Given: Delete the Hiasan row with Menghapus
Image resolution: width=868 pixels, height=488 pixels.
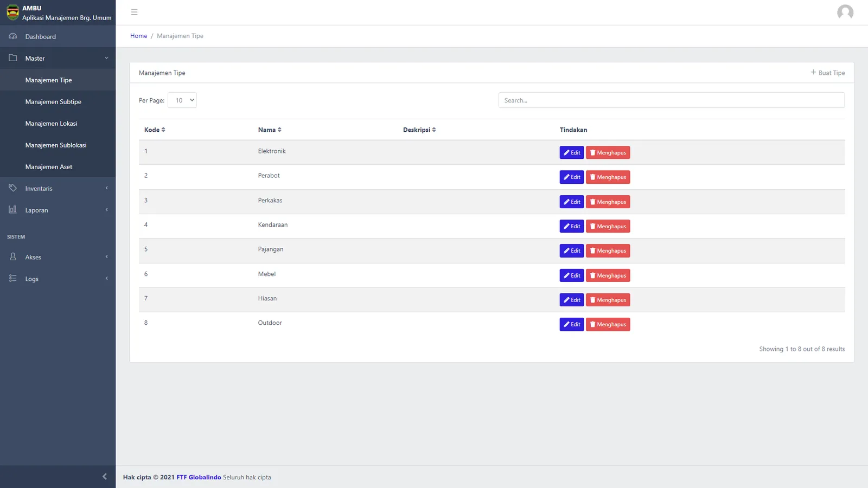Looking at the screenshot, I should pos(608,300).
